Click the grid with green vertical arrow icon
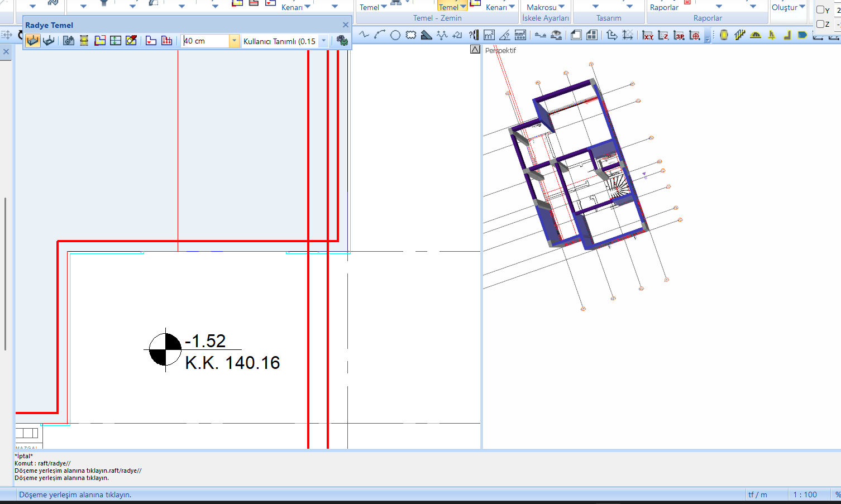Screen dimensions: 841x504 pyautogui.click(x=116, y=41)
